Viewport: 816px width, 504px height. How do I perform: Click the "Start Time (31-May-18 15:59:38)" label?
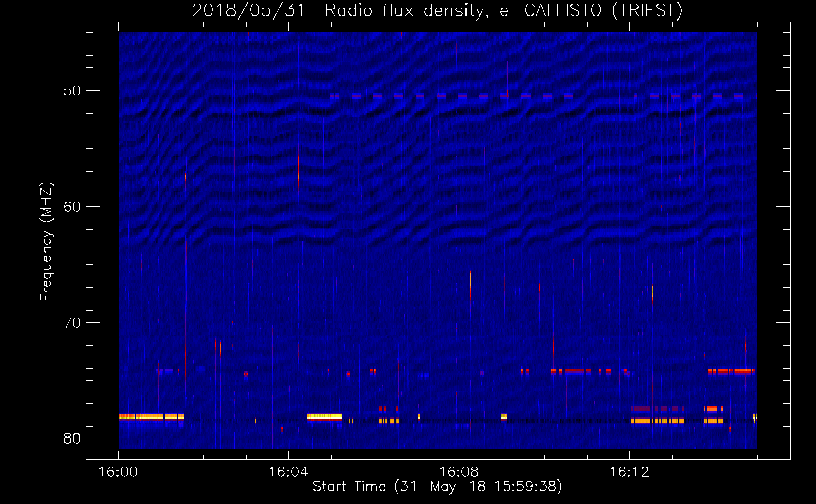point(437,487)
